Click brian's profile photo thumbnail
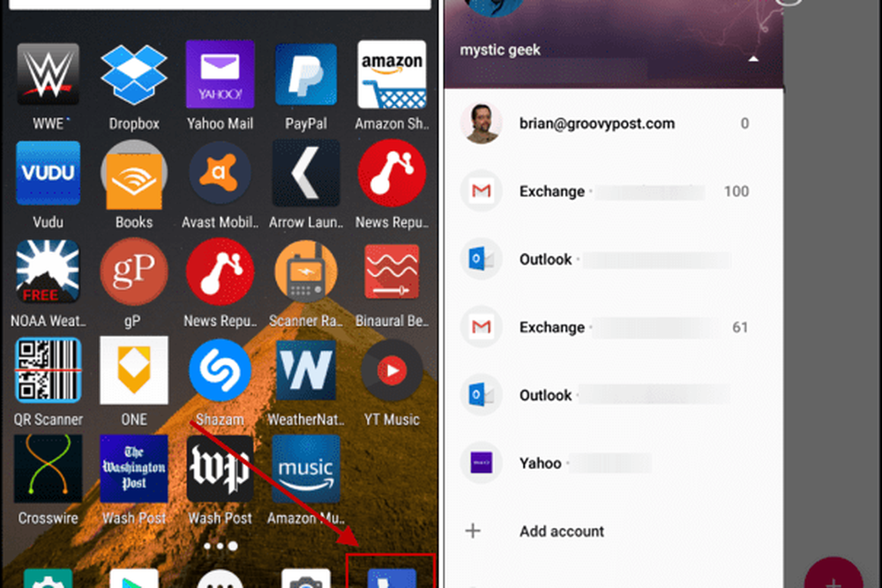Image resolution: width=882 pixels, height=588 pixels. [x=481, y=123]
